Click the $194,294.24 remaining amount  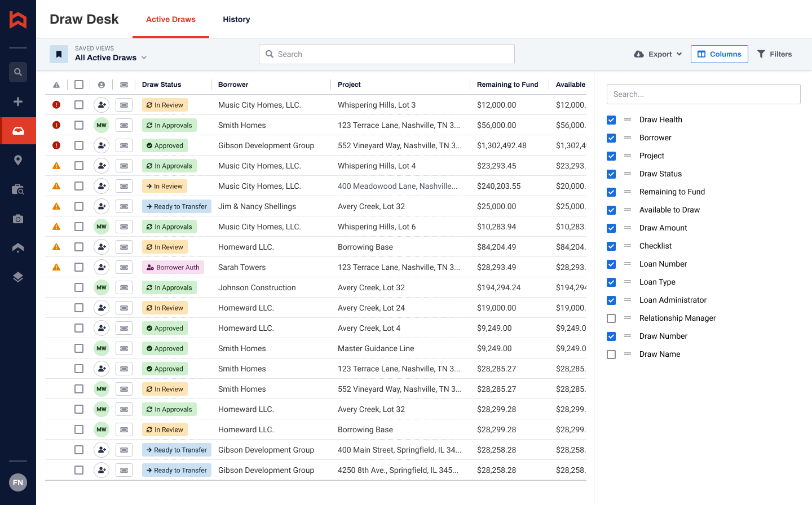coord(499,287)
